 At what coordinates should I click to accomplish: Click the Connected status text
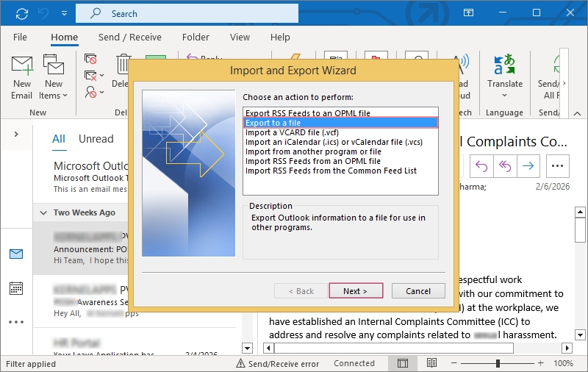(x=354, y=363)
